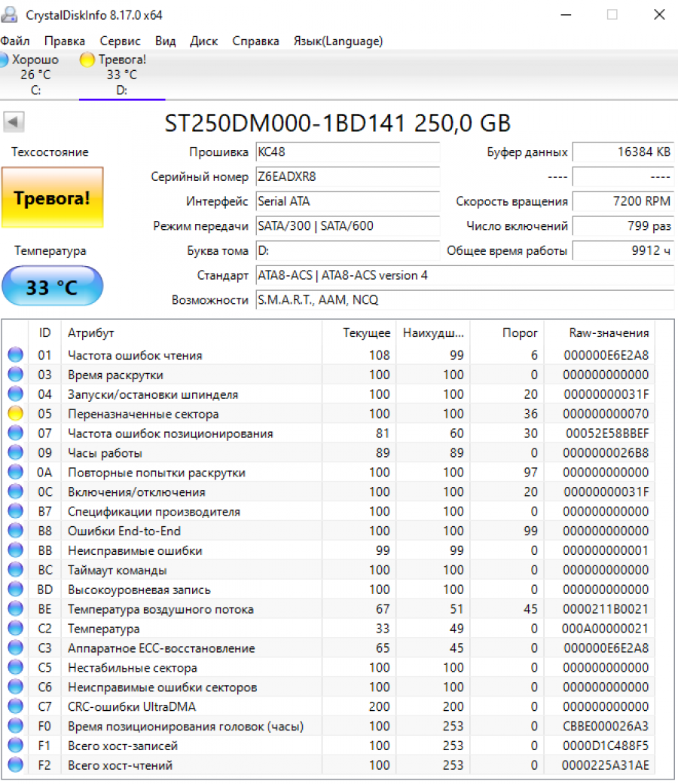Click the CrystalDiskInfo app icon in title bar
678x784 pixels.
(x=11, y=15)
